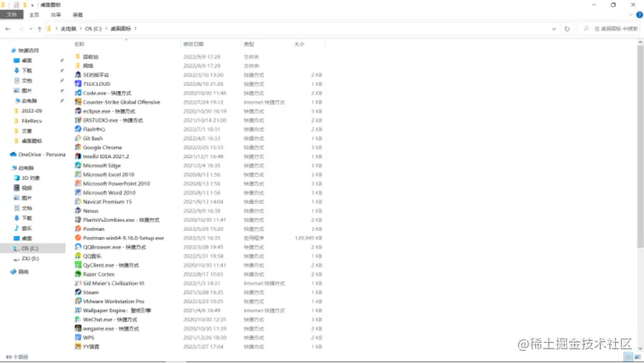Select the Steam shortcut icon

pyautogui.click(x=78, y=292)
